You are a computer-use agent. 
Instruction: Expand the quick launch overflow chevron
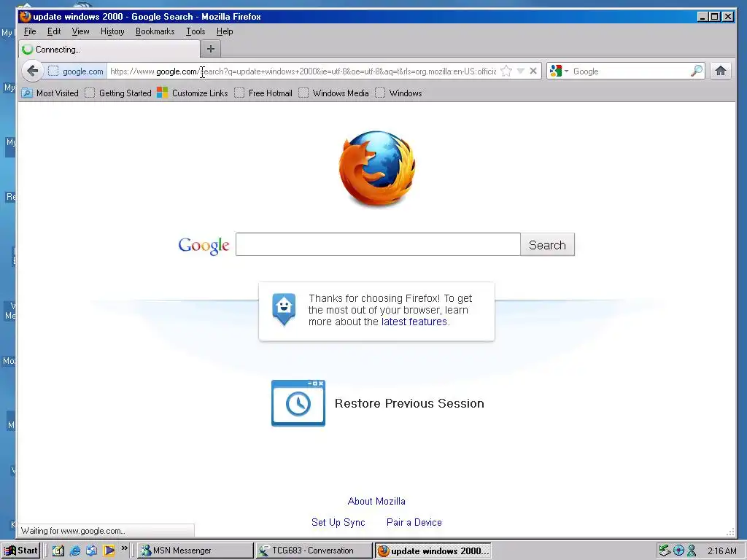pos(124,548)
